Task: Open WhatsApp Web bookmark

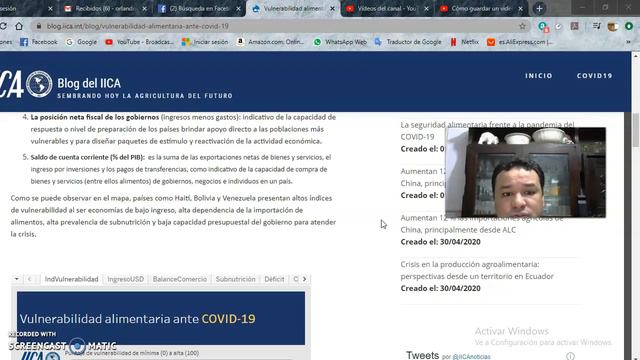Action: [340, 42]
